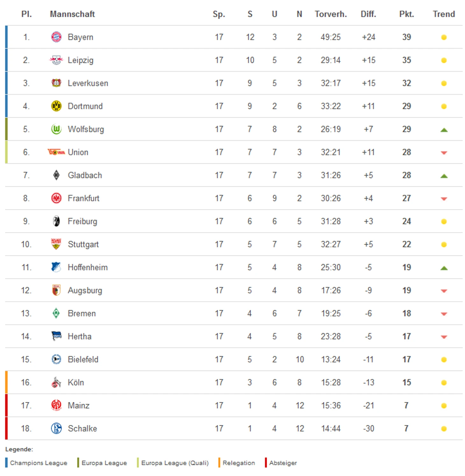Click the Mainz 05 logo
Viewport: 465px width, 476px height.
click(x=56, y=405)
